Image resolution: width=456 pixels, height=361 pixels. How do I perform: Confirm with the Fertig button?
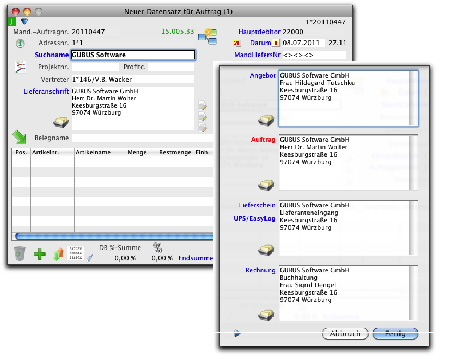tap(395, 333)
